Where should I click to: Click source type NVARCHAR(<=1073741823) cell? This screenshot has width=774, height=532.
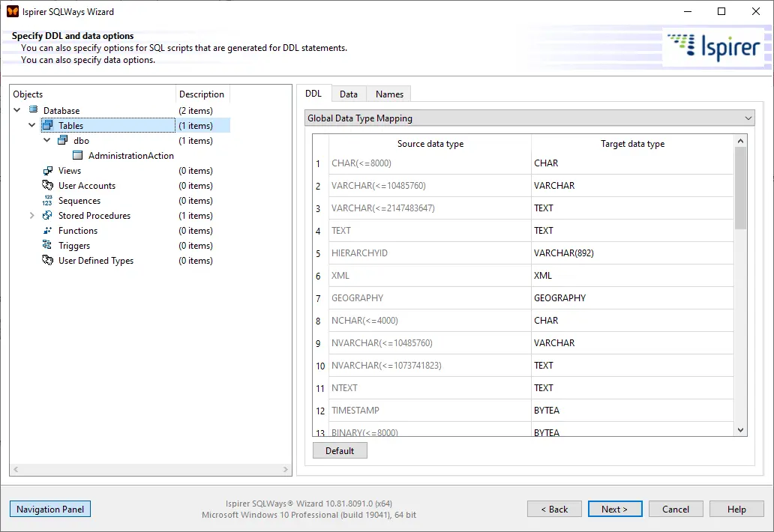pyautogui.click(x=430, y=366)
